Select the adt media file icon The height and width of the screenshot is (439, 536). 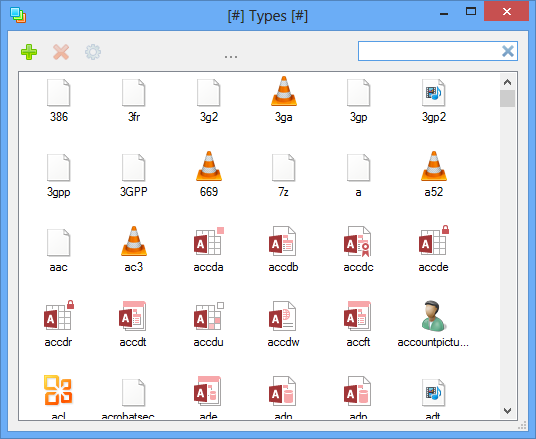pyautogui.click(x=433, y=393)
